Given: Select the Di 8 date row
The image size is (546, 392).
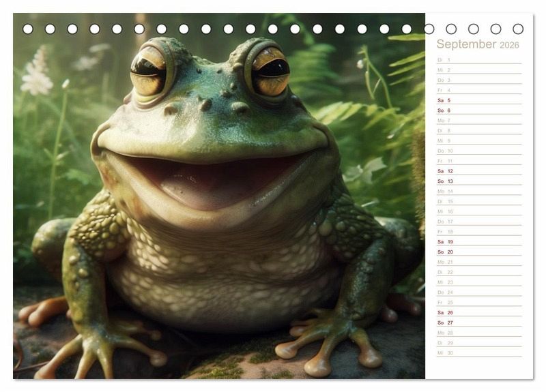Looking at the screenshot, I should click(479, 130).
